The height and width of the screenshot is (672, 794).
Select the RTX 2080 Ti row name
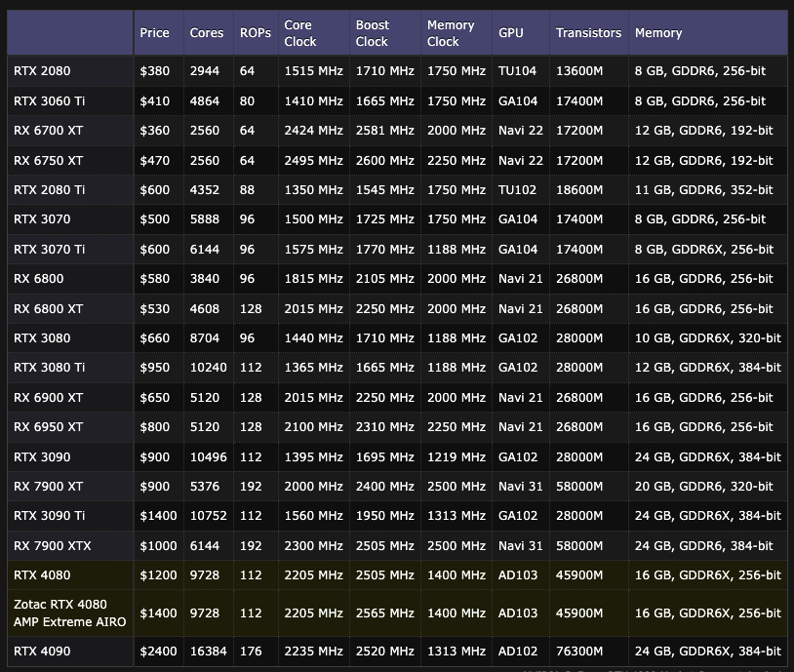49,190
